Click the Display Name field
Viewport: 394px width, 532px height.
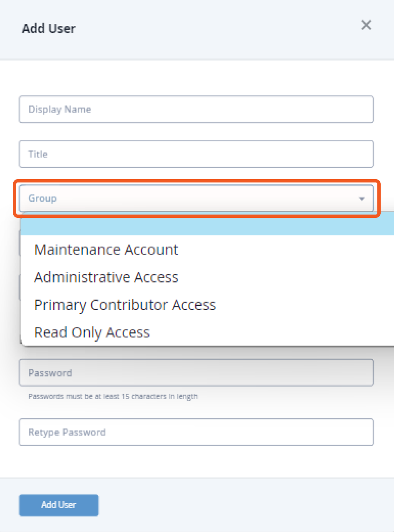(x=196, y=110)
